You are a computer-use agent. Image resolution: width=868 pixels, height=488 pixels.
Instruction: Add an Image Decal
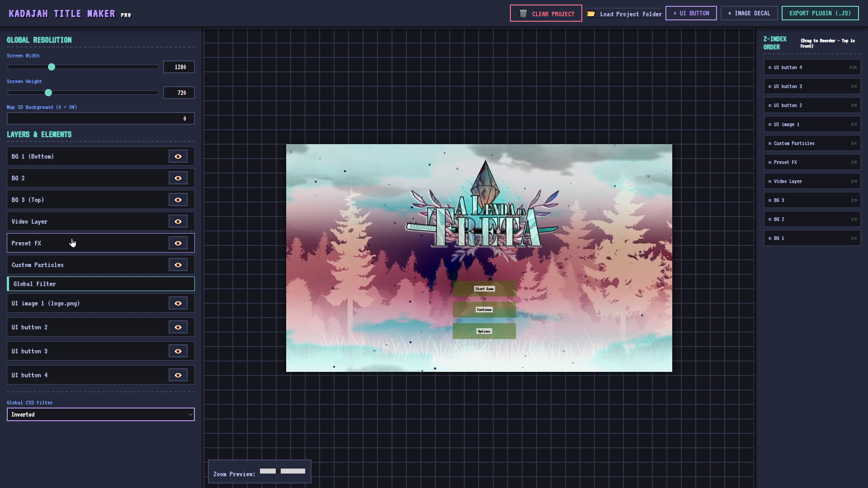pos(749,13)
